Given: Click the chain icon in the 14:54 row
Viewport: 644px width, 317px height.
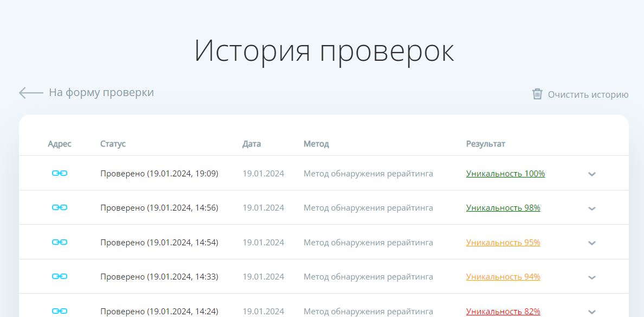Looking at the screenshot, I should pyautogui.click(x=60, y=242).
